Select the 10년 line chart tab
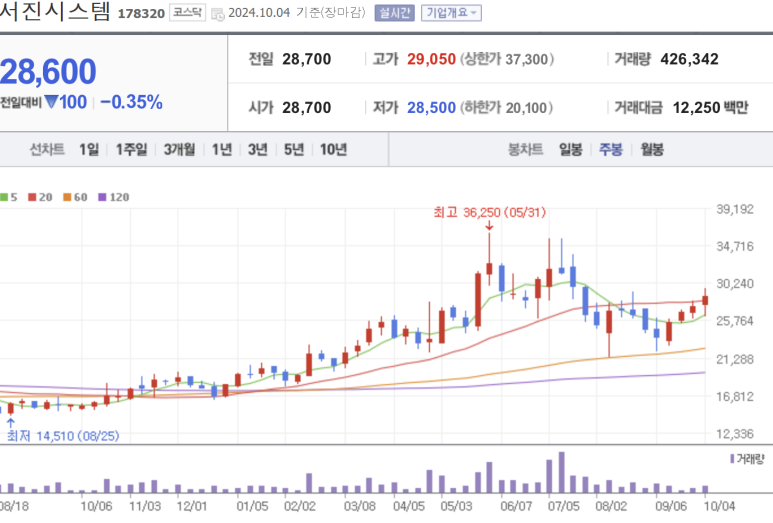The width and height of the screenshot is (773, 523). click(334, 149)
